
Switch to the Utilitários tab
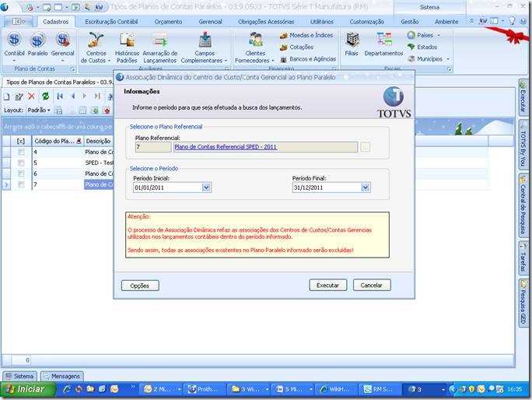click(322, 22)
